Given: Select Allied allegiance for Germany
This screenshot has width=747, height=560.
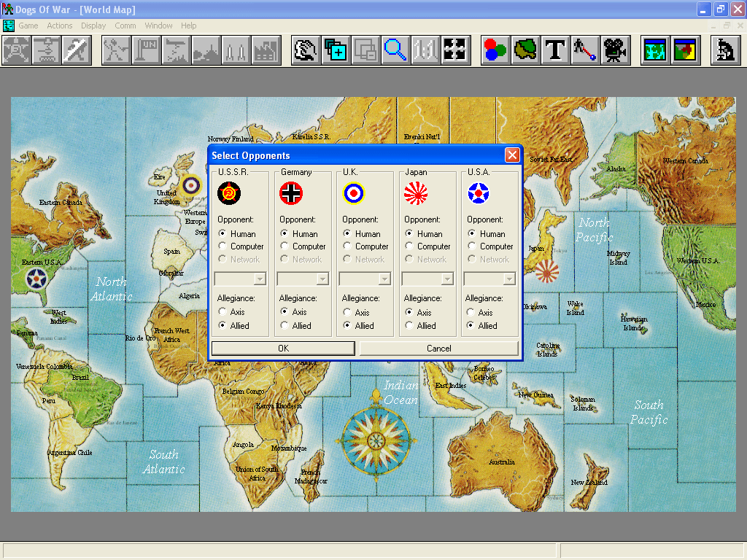Looking at the screenshot, I should pos(296,326).
